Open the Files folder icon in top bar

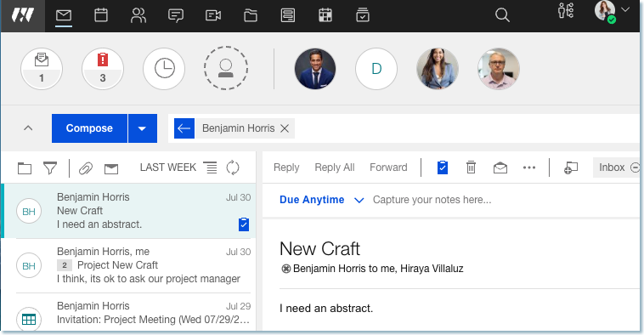coord(251,15)
